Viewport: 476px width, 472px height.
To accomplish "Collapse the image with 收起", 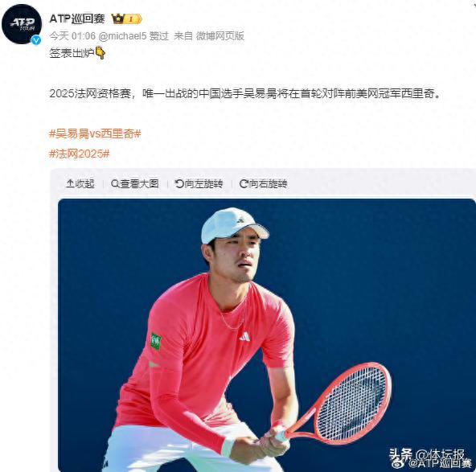I will click(80, 183).
